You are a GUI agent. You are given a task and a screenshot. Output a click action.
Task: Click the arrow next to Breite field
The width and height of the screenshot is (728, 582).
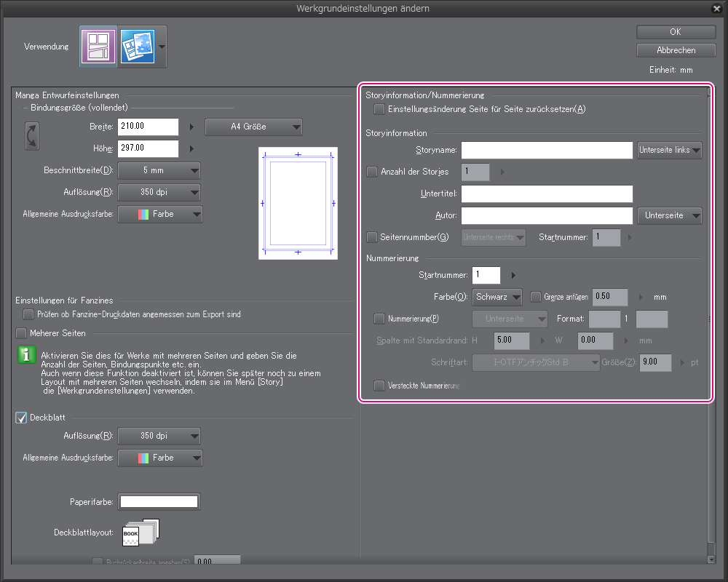(x=191, y=127)
